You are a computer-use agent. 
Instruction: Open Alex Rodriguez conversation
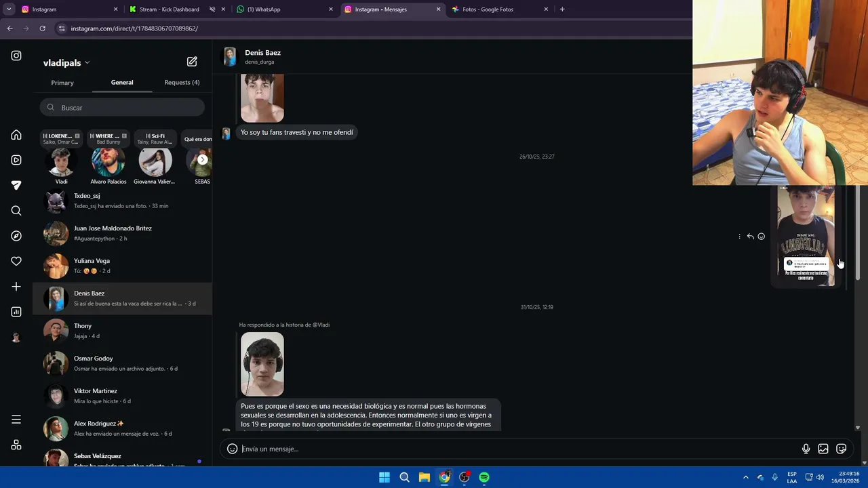point(122,428)
